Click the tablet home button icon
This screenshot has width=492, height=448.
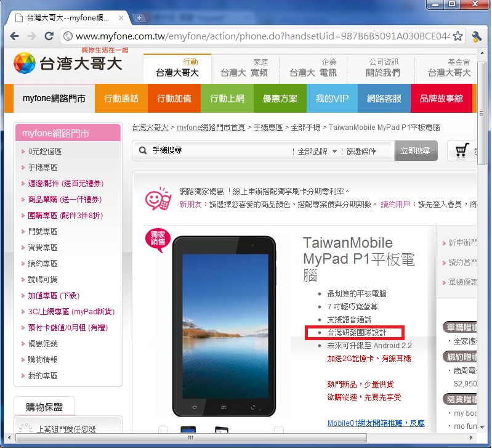coord(195,407)
